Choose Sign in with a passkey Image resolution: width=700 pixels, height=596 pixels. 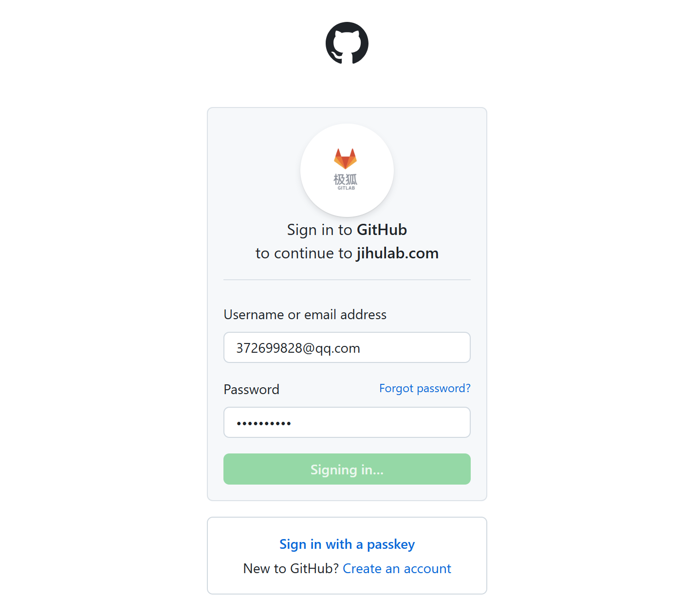coord(347,544)
